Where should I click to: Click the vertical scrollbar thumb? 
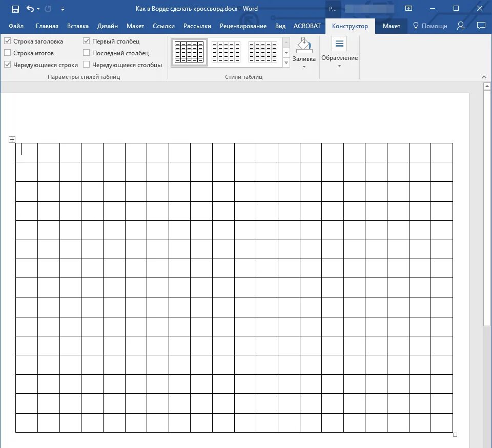pyautogui.click(x=487, y=208)
